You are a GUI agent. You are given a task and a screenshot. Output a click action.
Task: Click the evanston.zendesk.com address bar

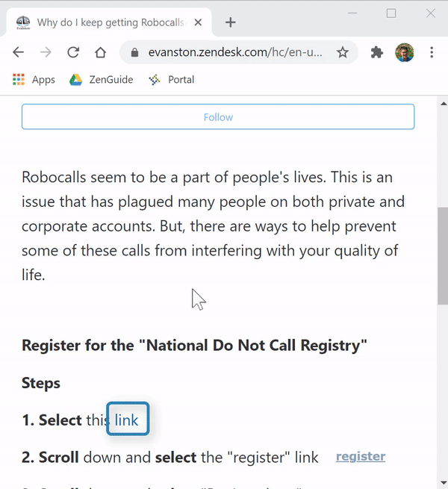coord(235,52)
